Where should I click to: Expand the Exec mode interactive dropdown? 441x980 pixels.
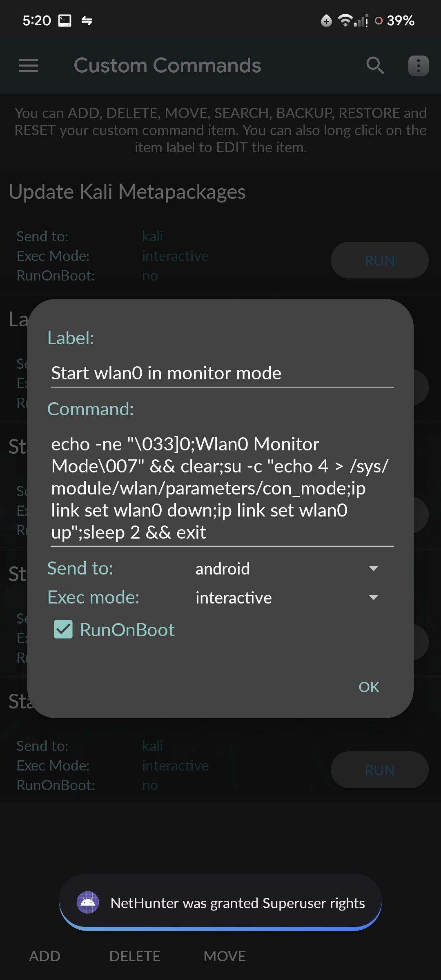click(287, 597)
